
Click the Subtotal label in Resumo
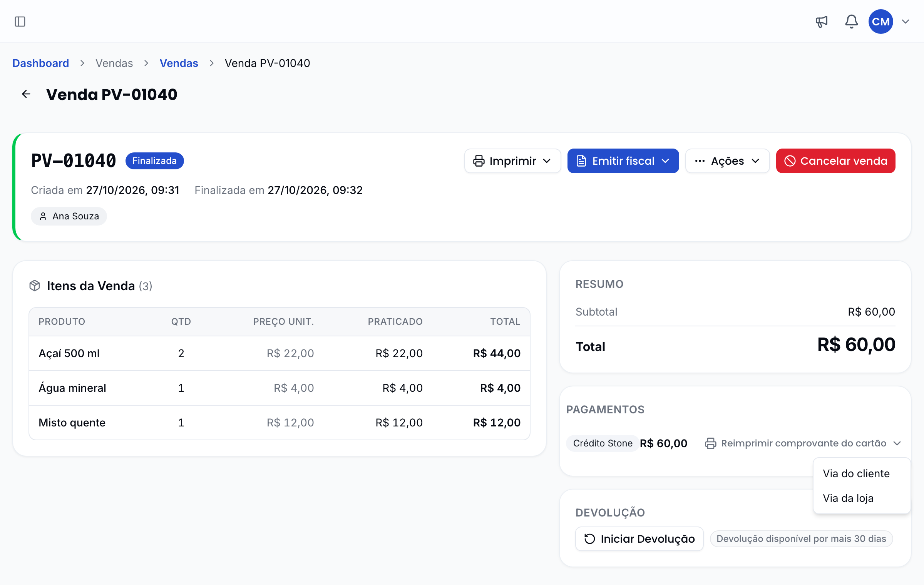click(x=596, y=312)
